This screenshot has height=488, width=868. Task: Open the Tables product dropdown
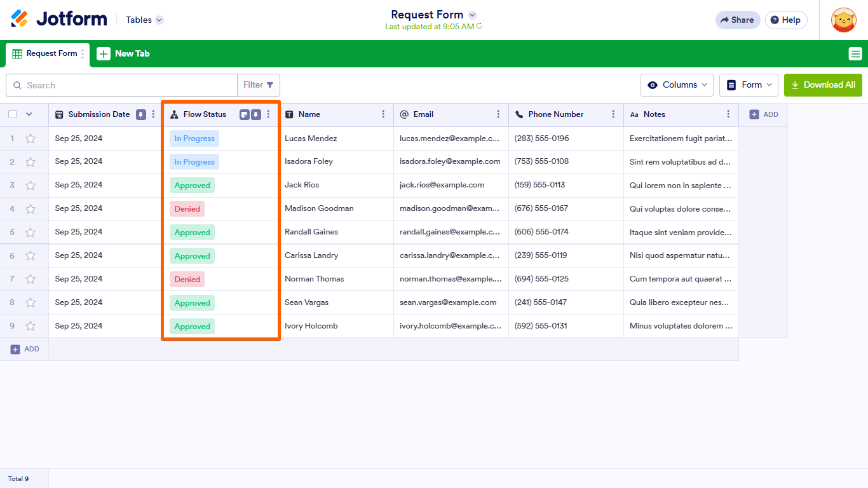(x=145, y=20)
